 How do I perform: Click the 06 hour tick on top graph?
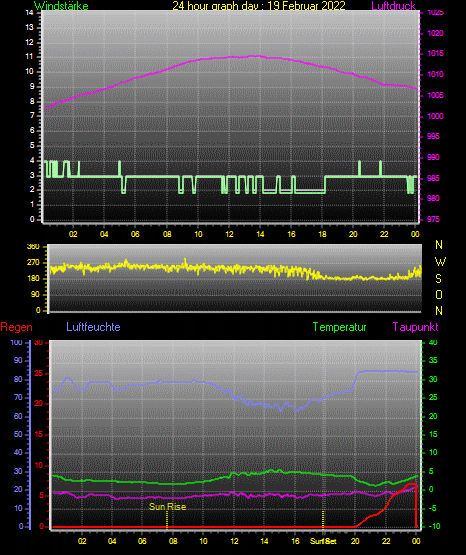pos(135,234)
